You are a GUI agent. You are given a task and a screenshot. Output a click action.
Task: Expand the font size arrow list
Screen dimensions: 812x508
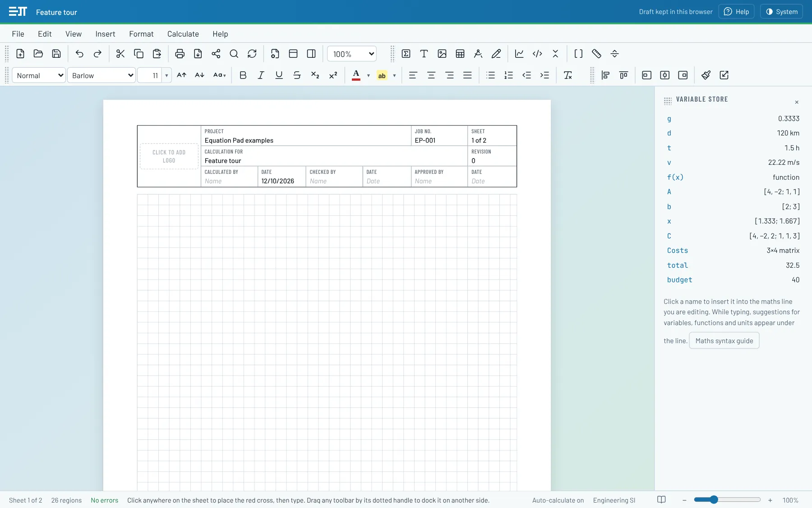click(x=167, y=75)
